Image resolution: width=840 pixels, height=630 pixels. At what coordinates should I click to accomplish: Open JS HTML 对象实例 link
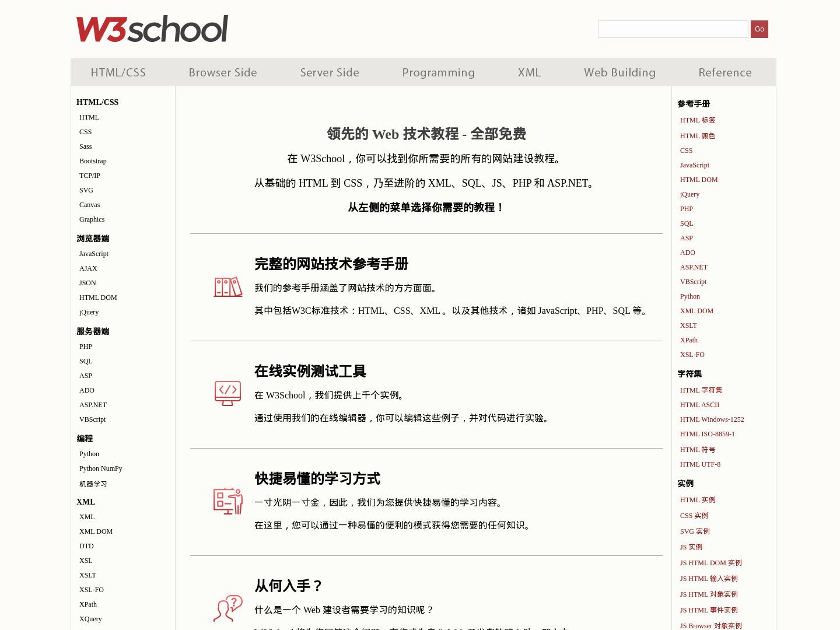pos(709,594)
